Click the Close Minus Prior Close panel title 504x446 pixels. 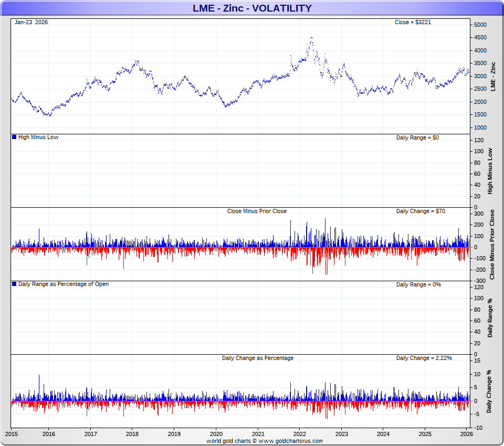tap(257, 211)
